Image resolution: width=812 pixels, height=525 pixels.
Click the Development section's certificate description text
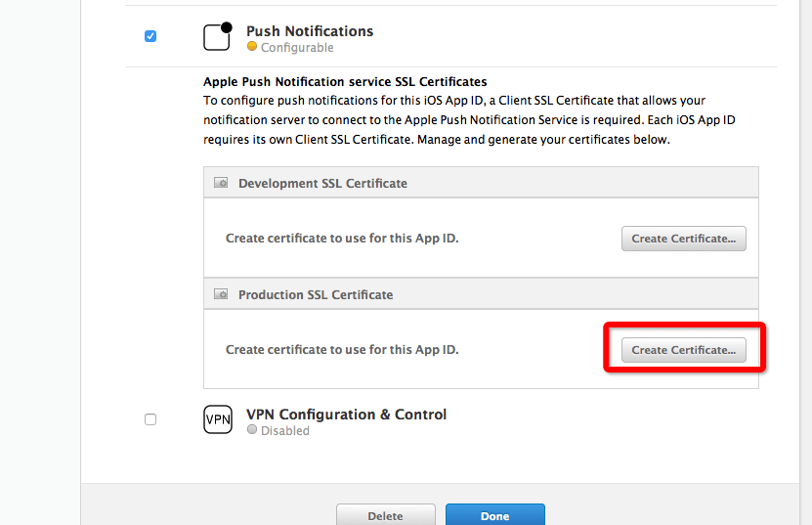pos(342,239)
